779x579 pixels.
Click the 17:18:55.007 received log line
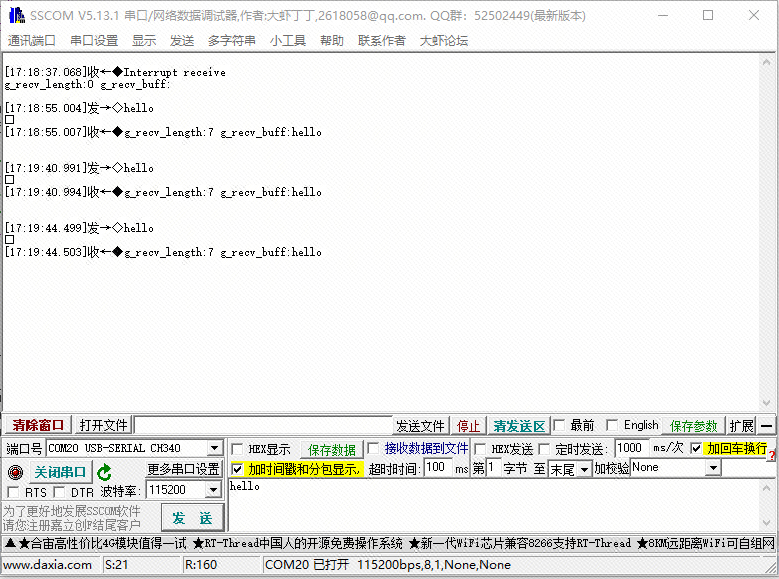click(163, 132)
